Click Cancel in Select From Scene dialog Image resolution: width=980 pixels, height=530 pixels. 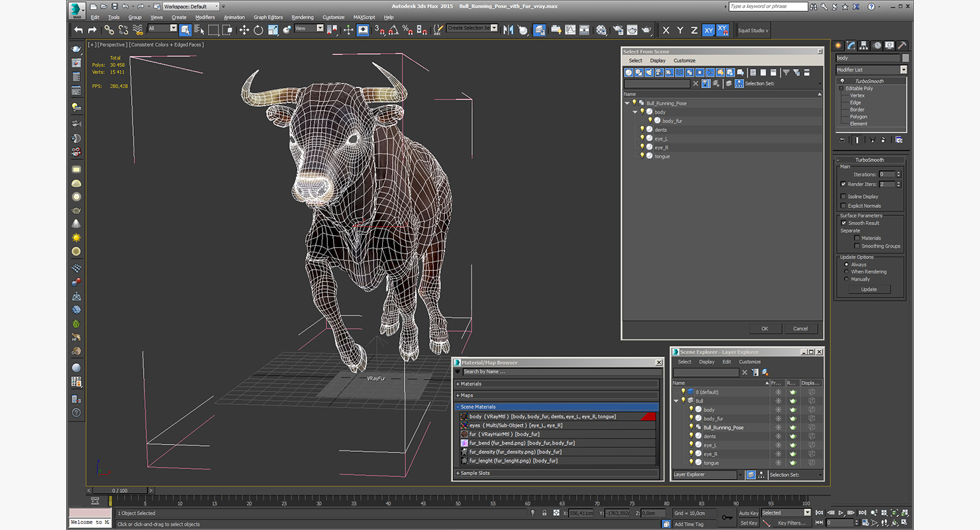click(801, 329)
